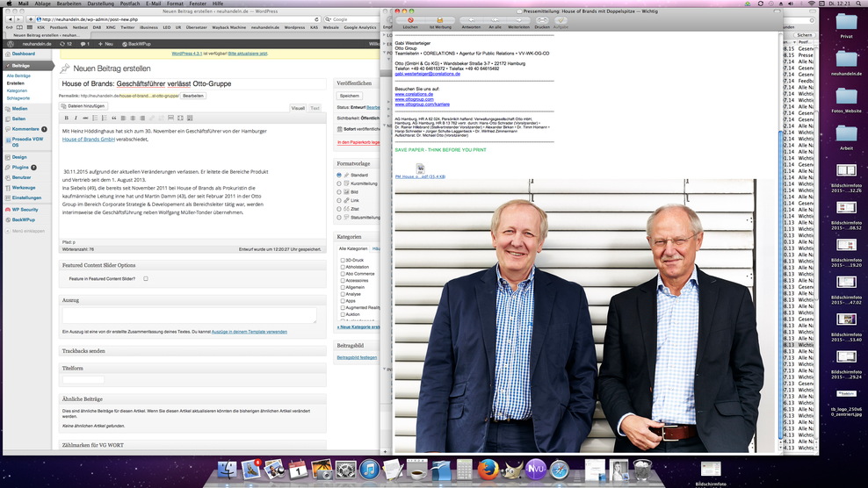Click into the Auszug excerpt text area
Screen dimensions: 868x488
pyautogui.click(x=189, y=315)
